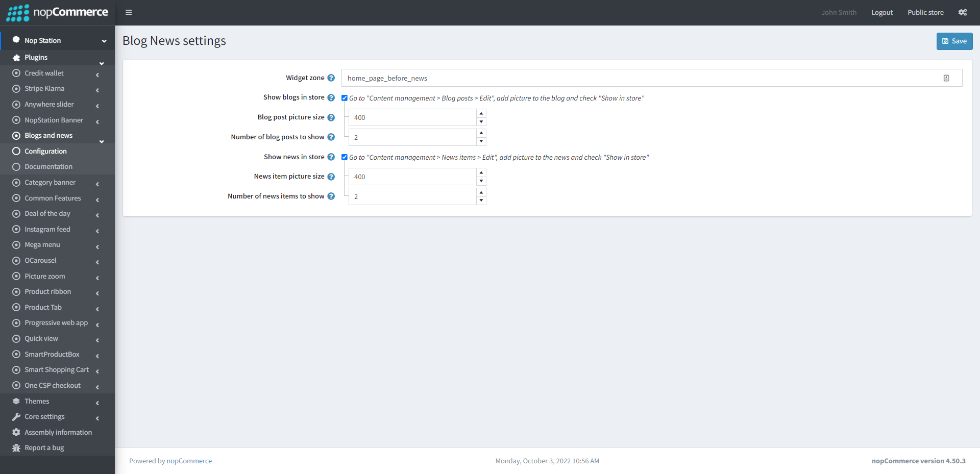This screenshot has height=474, width=980.
Task: Decrease News item picture size with down arrow
Action: pyautogui.click(x=481, y=181)
